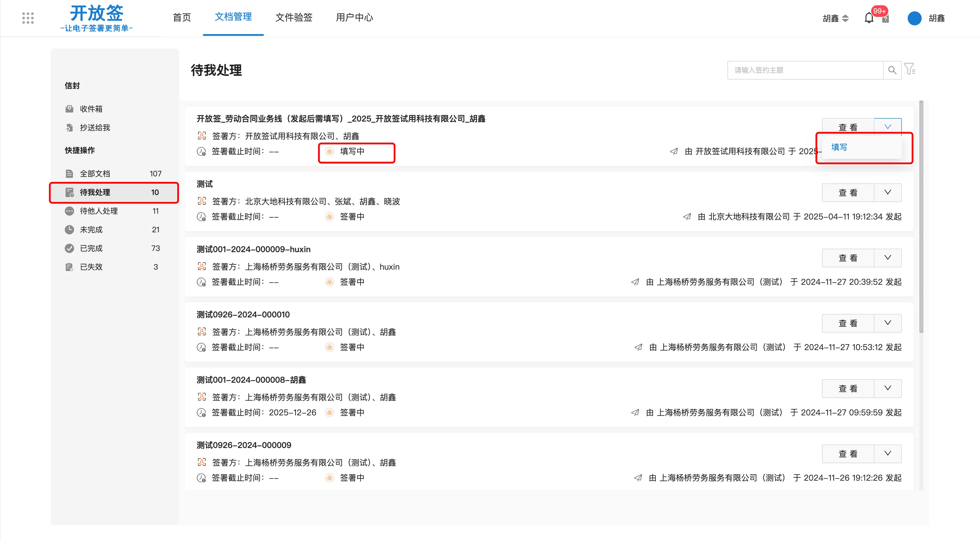Screen dimensions: 980x541
Task: Click 查看 on 测试0926-2024-000010 row
Action: pos(848,323)
